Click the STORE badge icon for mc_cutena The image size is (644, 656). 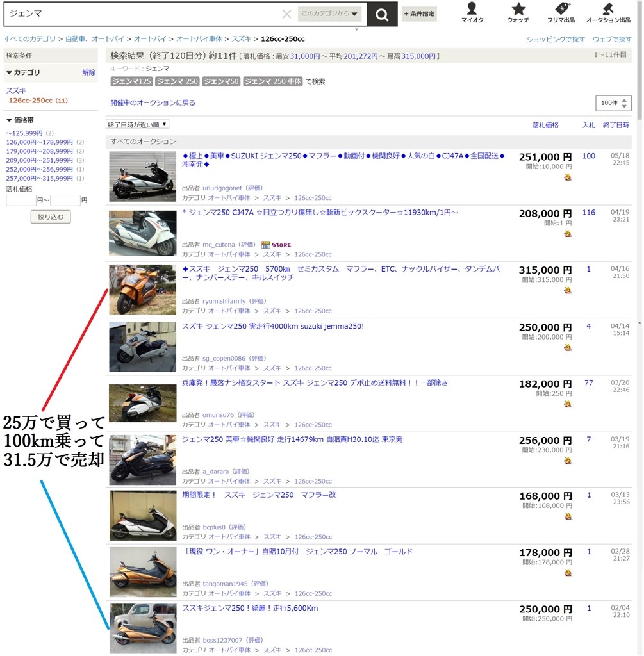[276, 245]
